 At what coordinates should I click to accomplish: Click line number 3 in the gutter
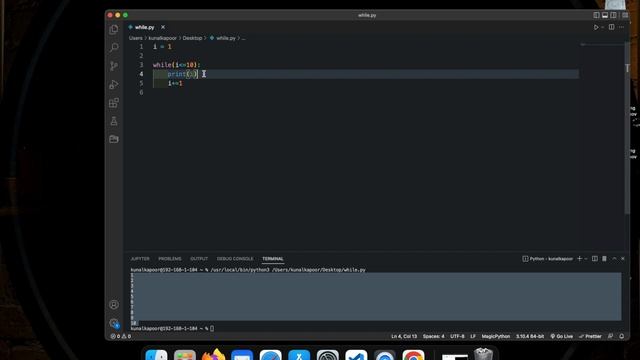point(141,65)
